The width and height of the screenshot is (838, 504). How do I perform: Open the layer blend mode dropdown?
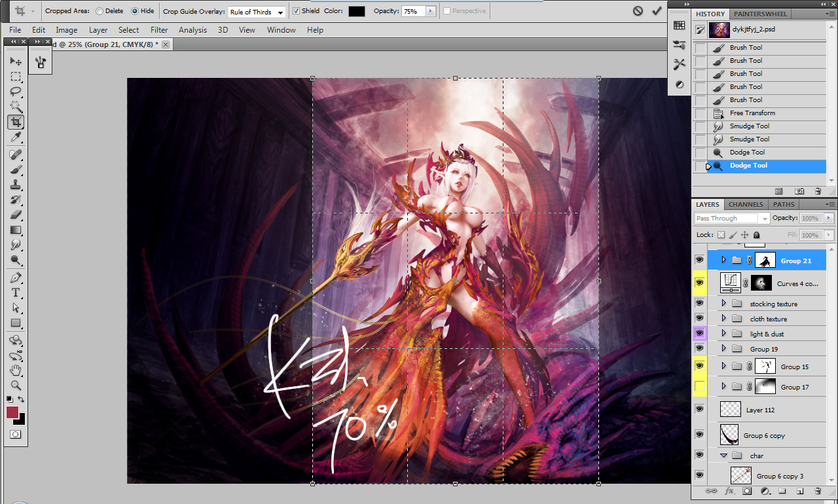[x=732, y=218]
